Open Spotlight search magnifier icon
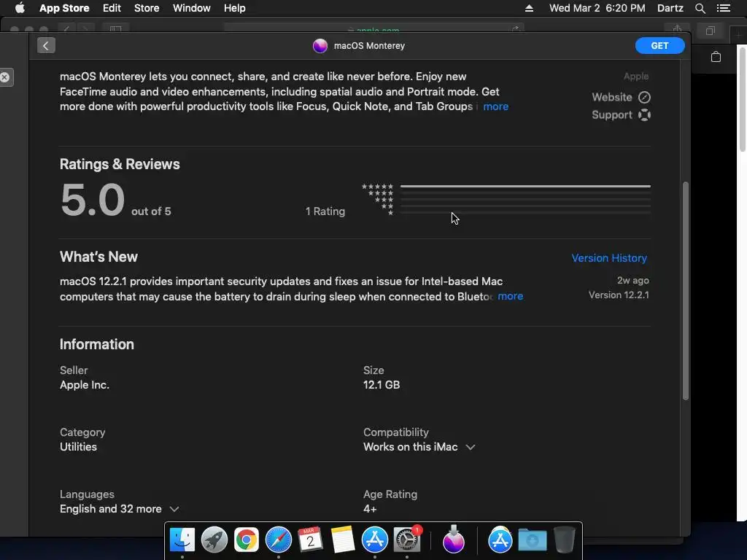This screenshot has width=747, height=560. tap(700, 8)
